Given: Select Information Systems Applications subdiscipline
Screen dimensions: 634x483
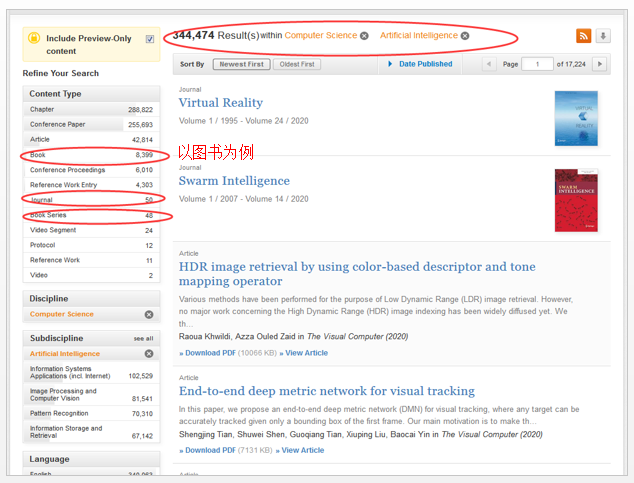Looking at the screenshot, I should [91, 372].
